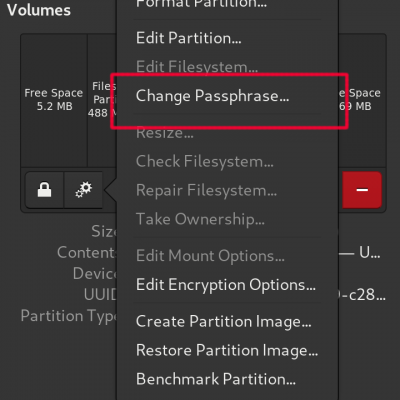Click Check Filesystem... menu entry
The height and width of the screenshot is (400, 400).
tap(205, 162)
